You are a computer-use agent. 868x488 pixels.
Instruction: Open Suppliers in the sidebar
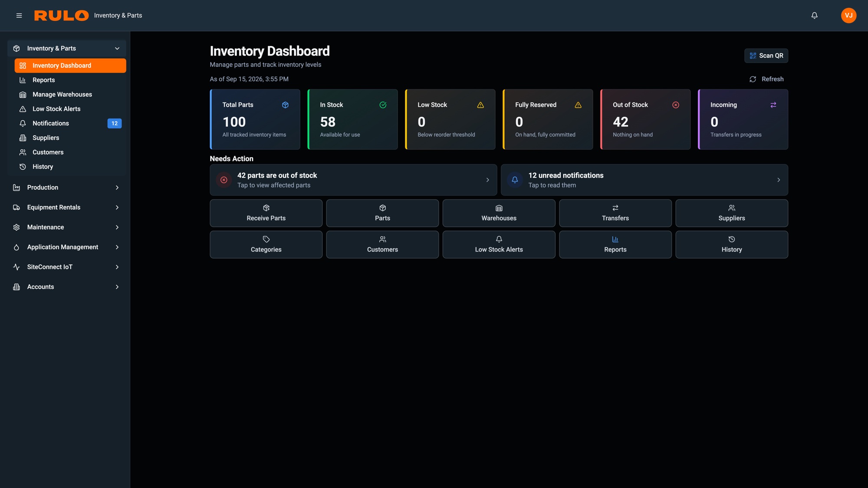click(x=70, y=138)
